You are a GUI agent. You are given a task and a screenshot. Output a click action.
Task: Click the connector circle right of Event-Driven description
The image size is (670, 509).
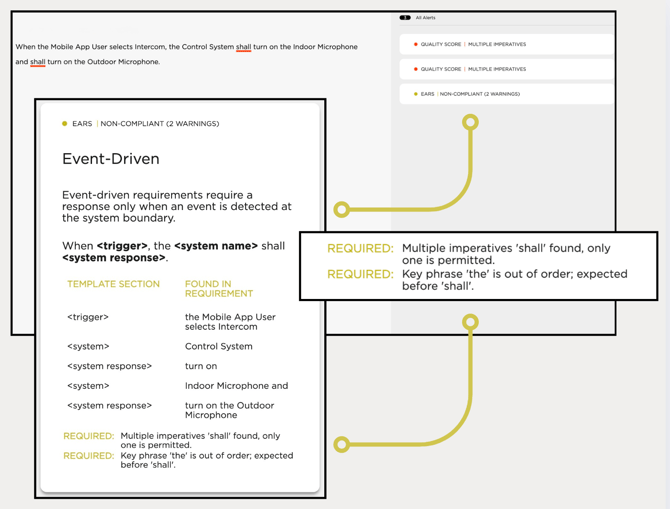pyautogui.click(x=342, y=209)
